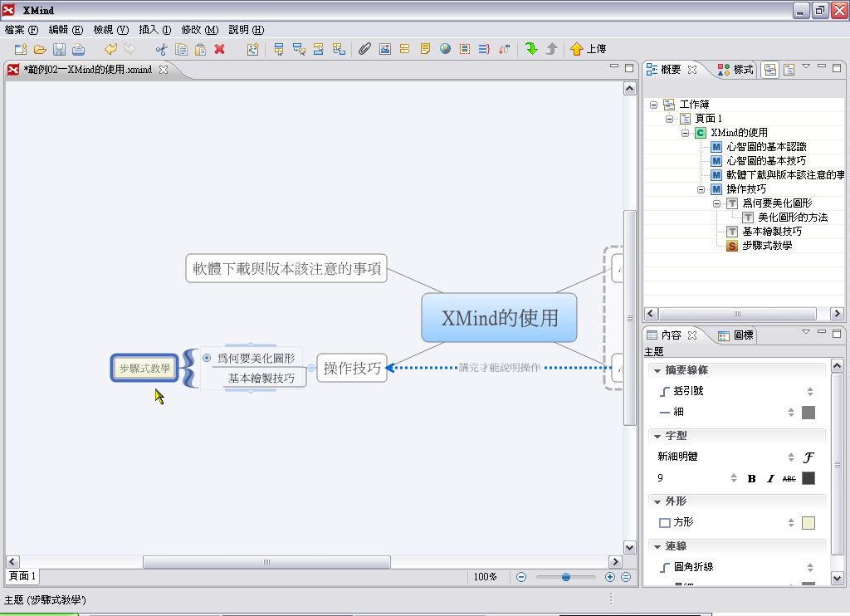
Task: Add a note with the notes icon
Action: click(x=425, y=49)
